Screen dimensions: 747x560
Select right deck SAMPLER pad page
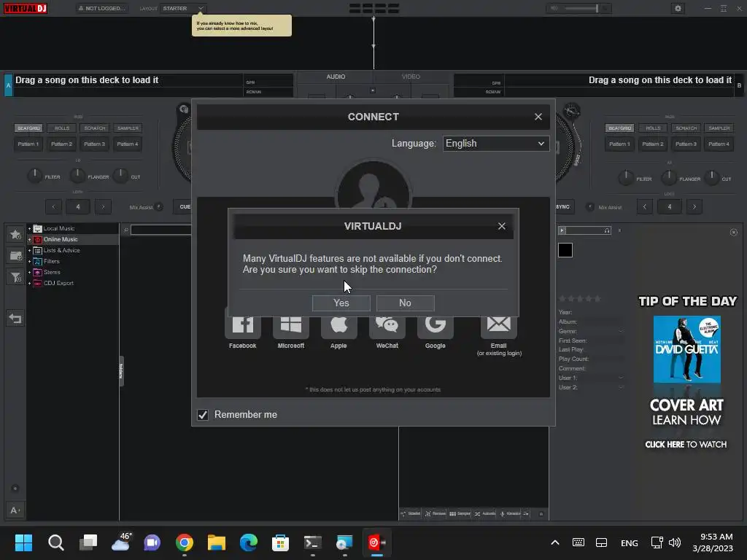coord(719,128)
